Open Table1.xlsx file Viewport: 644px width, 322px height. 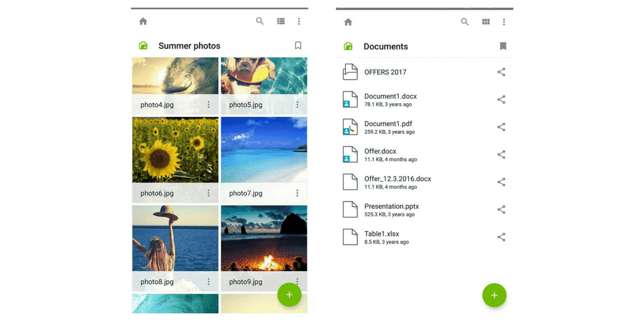click(x=425, y=237)
